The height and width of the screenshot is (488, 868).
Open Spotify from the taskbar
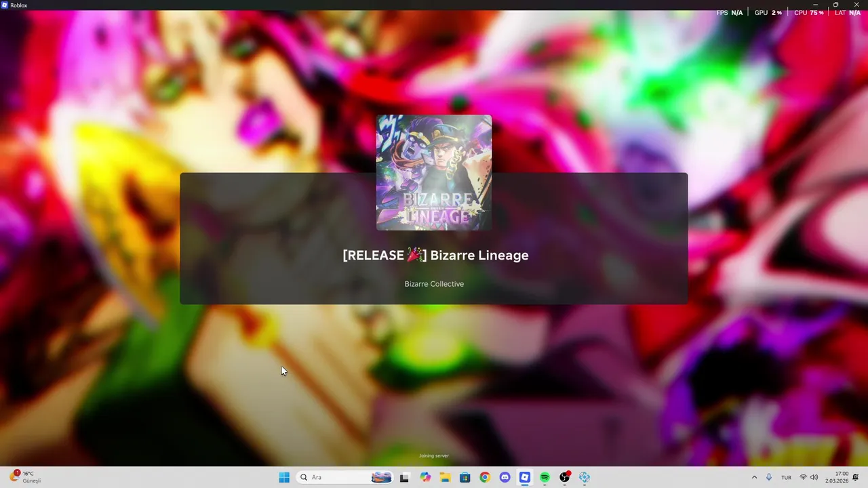(x=545, y=477)
